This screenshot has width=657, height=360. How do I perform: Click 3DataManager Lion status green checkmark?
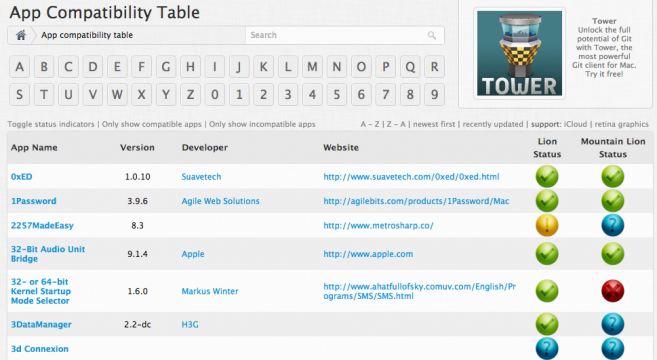point(547,324)
